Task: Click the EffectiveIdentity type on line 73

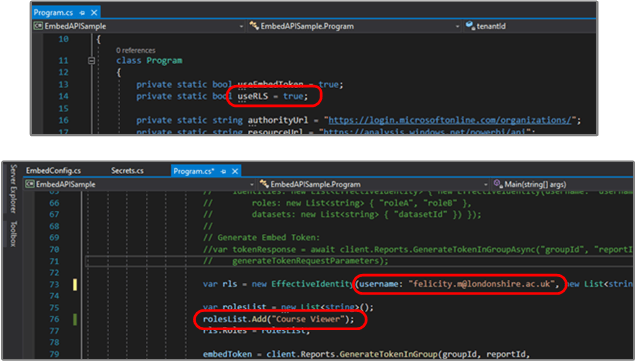Action: pos(312,284)
